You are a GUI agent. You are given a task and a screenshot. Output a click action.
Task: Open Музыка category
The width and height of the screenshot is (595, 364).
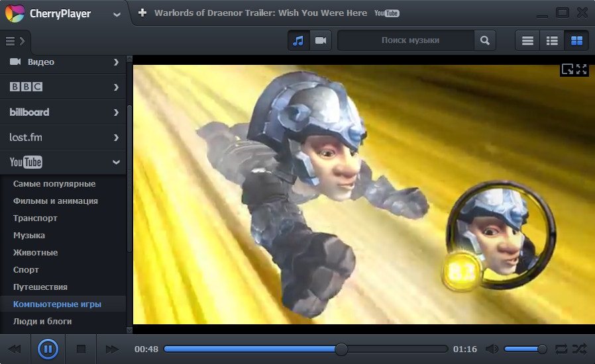coord(29,236)
